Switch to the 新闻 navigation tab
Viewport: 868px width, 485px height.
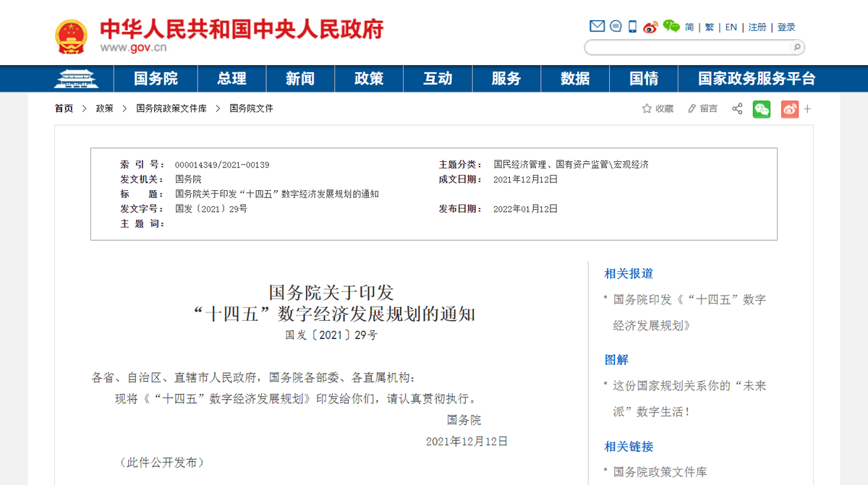click(x=299, y=79)
